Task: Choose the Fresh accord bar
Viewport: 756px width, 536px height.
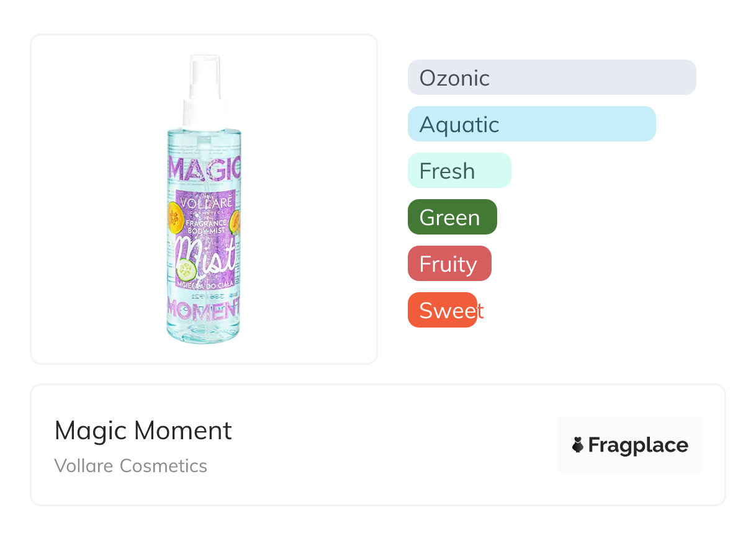Action: [459, 171]
